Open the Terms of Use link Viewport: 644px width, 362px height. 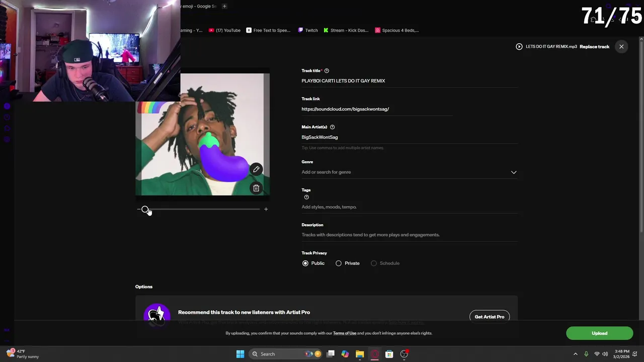[345, 333]
